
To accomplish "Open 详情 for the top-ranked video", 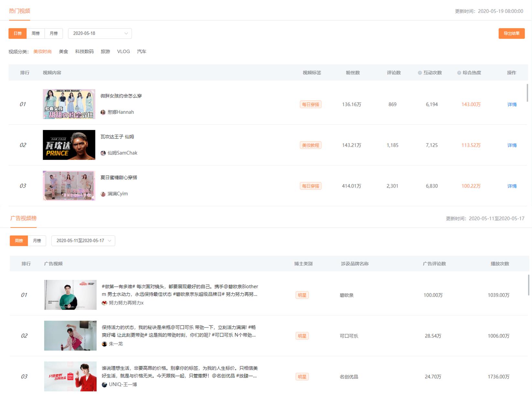I will (x=512, y=104).
